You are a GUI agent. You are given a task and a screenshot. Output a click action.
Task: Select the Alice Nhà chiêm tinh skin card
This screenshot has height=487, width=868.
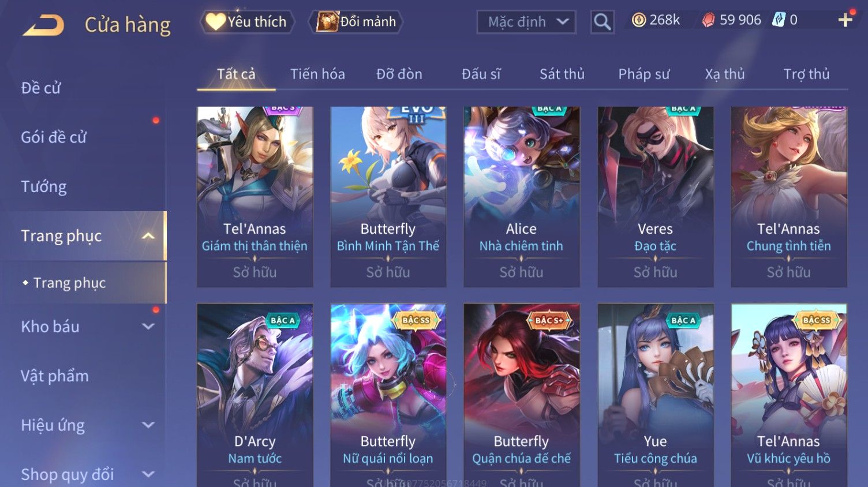coord(522,197)
